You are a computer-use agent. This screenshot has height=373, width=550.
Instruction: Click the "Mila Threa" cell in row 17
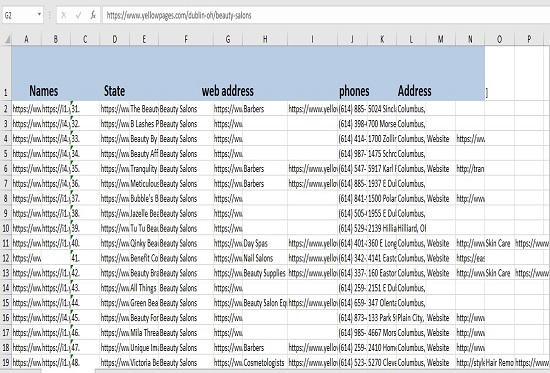tap(144, 333)
